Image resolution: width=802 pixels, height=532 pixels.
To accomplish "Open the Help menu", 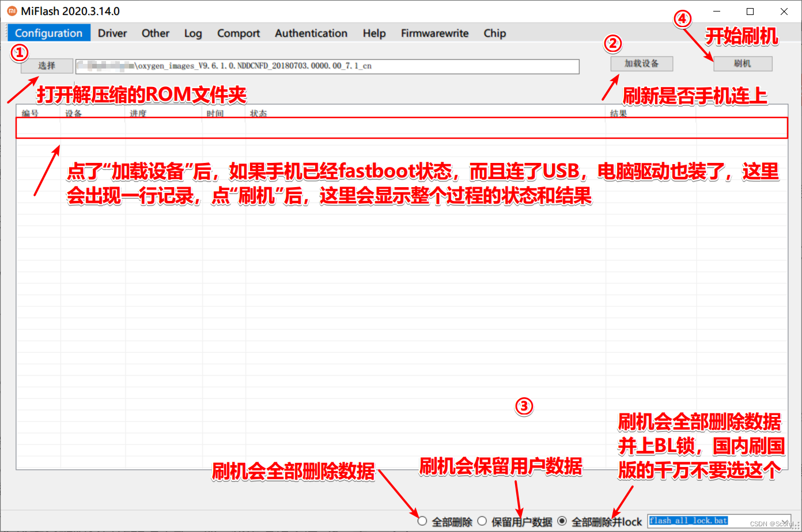I will 374,33.
